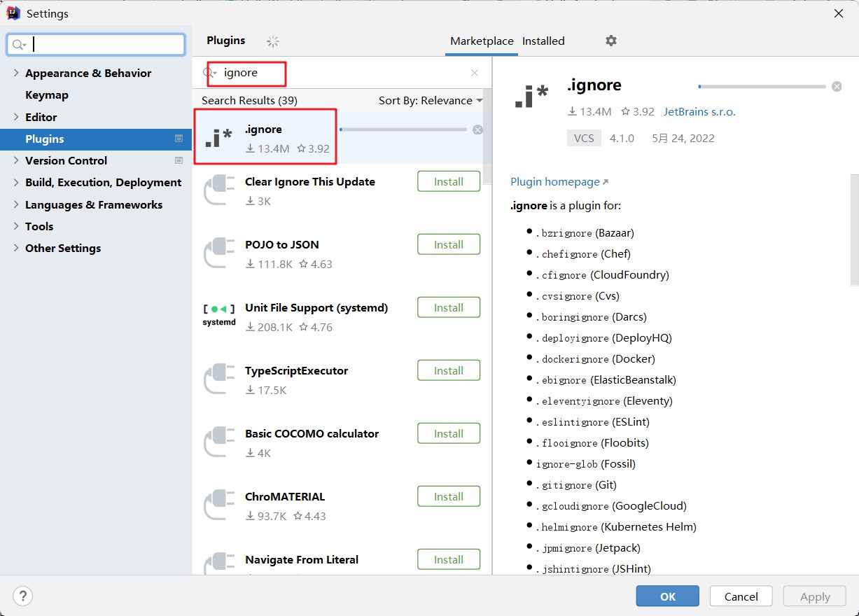Cancel .ignore download in the results list
The image size is (859, 616).
pos(477,129)
